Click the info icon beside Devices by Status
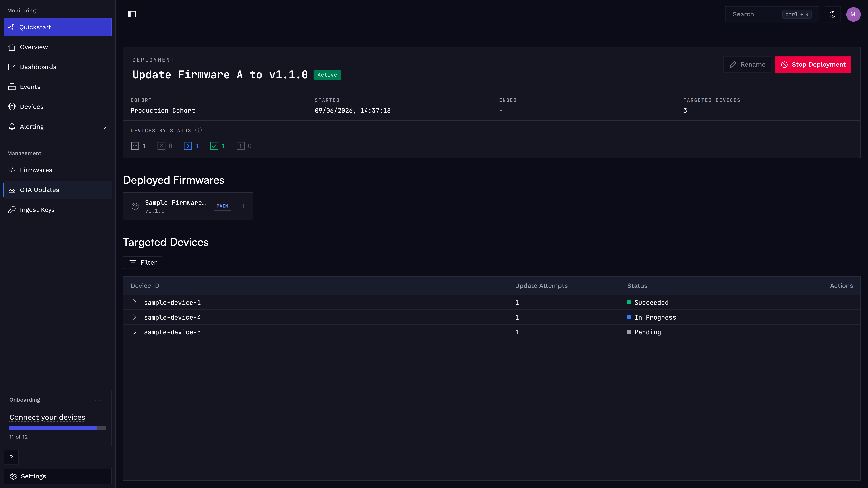Image resolution: width=868 pixels, height=488 pixels. pyautogui.click(x=198, y=130)
